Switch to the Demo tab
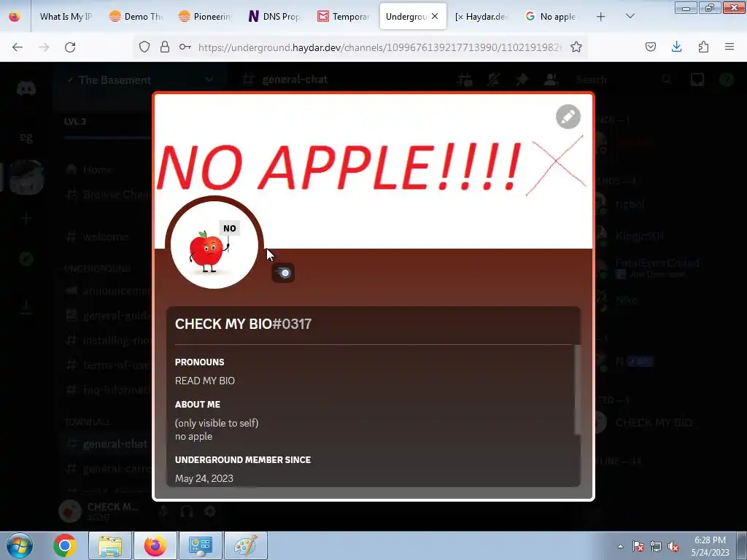The image size is (747, 560). [x=136, y=17]
